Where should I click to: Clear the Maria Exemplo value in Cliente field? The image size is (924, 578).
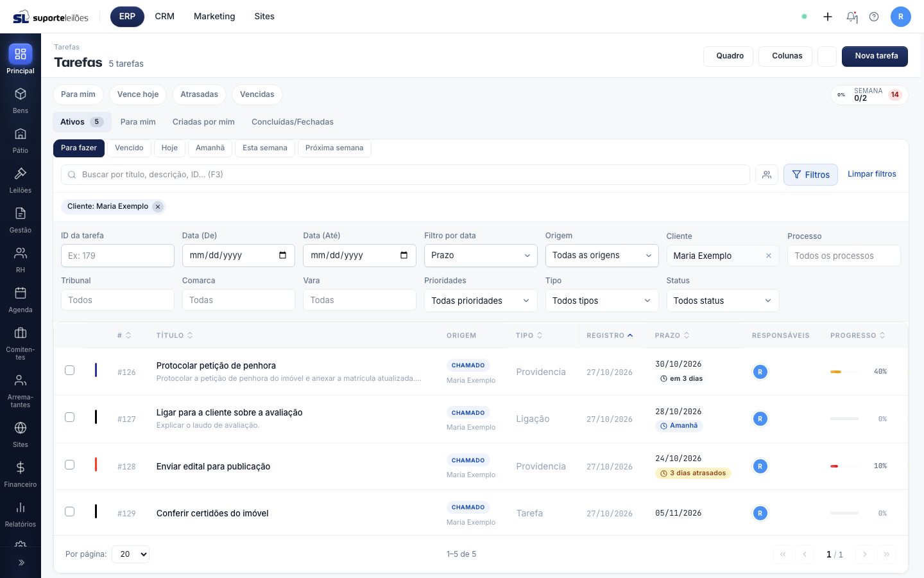click(x=769, y=256)
